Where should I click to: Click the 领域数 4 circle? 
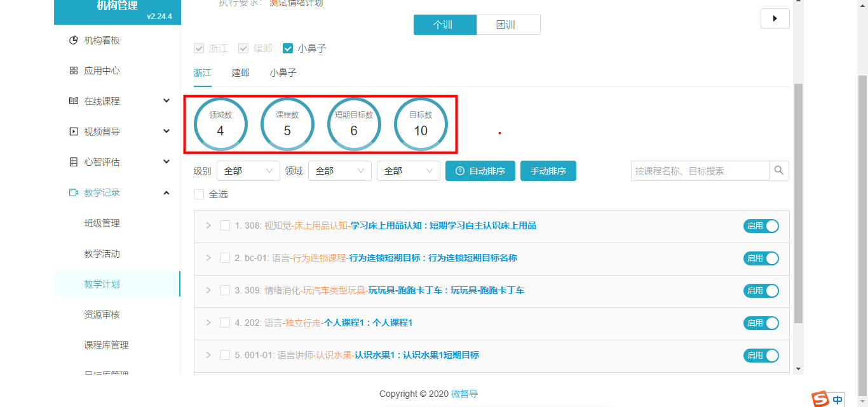click(220, 124)
